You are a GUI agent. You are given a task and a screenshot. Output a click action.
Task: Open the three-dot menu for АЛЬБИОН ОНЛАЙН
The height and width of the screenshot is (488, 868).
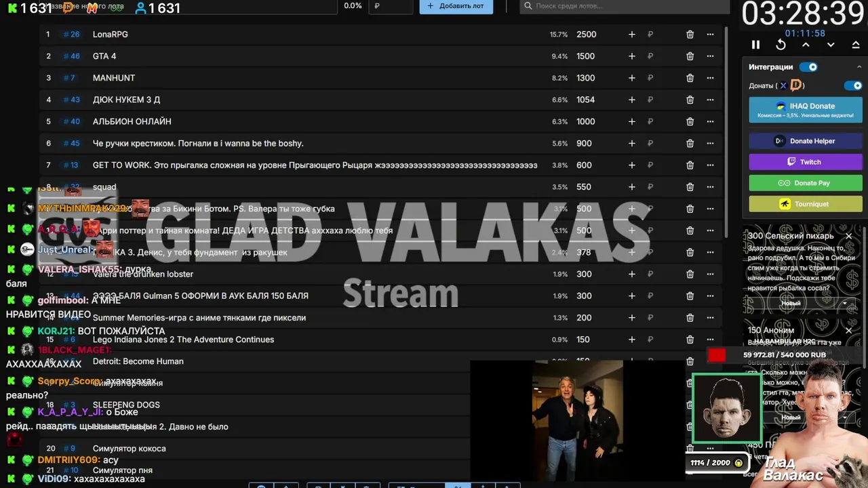tap(710, 121)
